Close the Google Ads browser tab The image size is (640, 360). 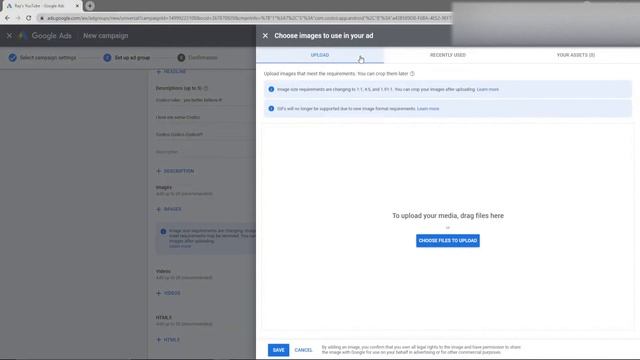pos(77,6)
